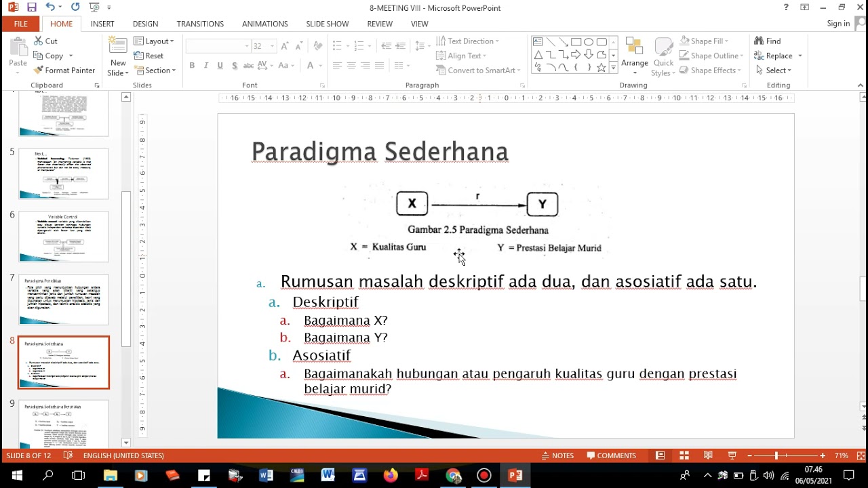
Task: Toggle Strikethrough formatting
Action: (x=248, y=66)
